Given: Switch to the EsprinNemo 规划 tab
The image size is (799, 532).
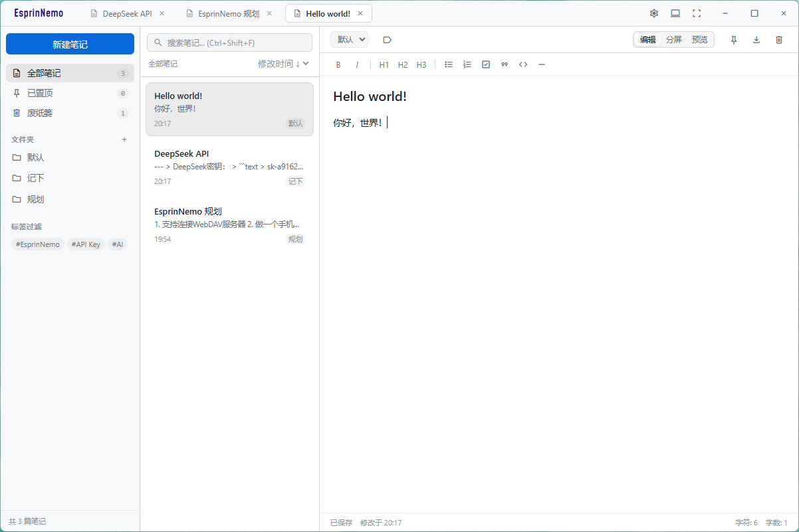Looking at the screenshot, I should click(229, 13).
